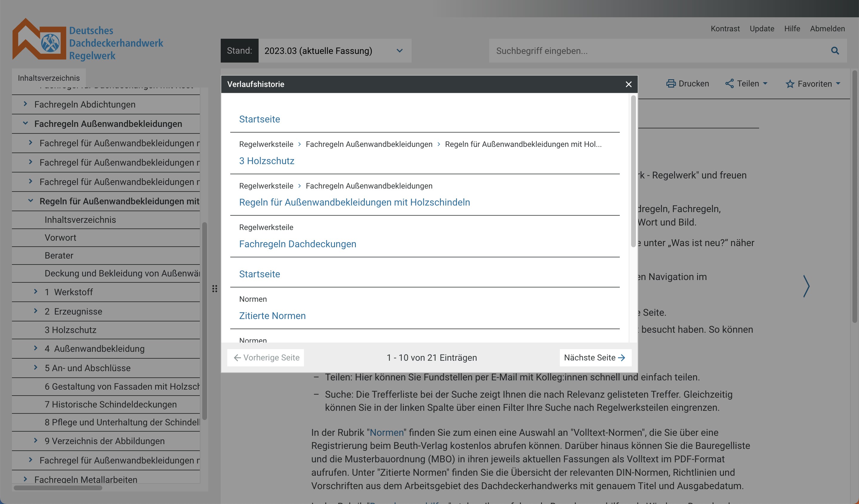Toggle Kontrast mode in top menu
Screen dimensions: 859x504
click(725, 29)
